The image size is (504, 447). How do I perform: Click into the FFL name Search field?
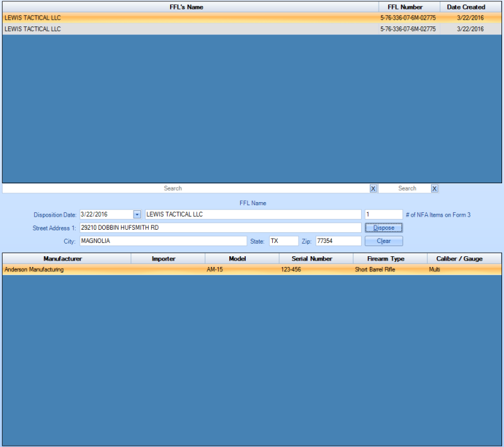pos(186,188)
